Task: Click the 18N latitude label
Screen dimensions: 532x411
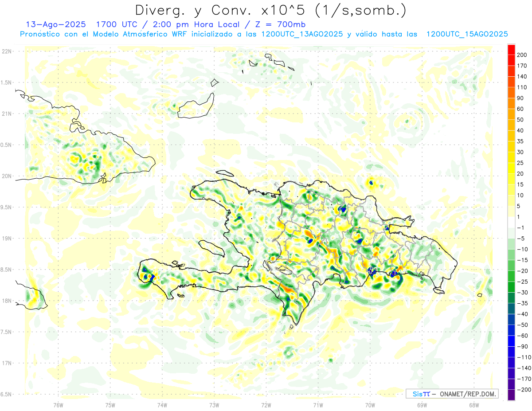Action: click(7, 301)
